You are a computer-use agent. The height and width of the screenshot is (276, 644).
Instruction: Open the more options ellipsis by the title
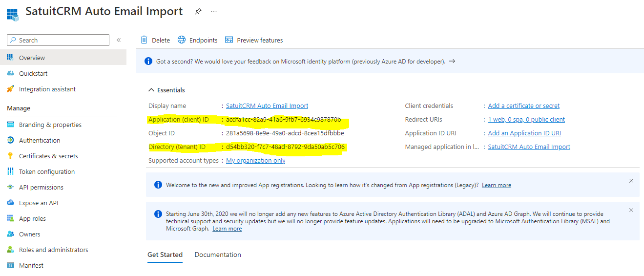(x=214, y=11)
